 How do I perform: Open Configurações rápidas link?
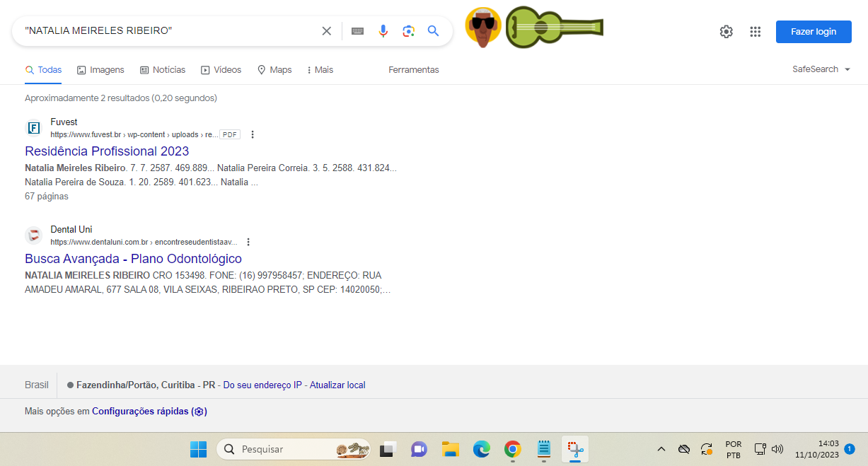pos(149,412)
